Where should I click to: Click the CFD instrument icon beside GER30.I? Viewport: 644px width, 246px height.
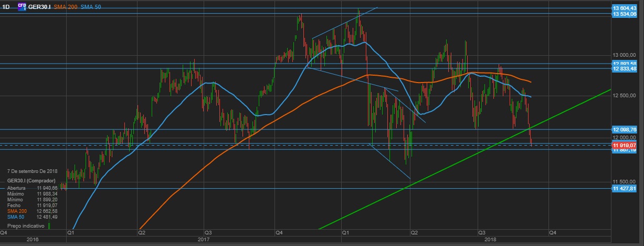point(22,6)
